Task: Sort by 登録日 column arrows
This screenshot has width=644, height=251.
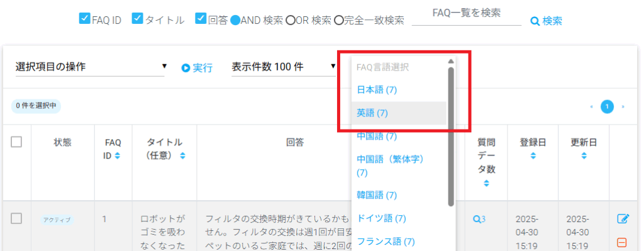Action: (x=533, y=156)
